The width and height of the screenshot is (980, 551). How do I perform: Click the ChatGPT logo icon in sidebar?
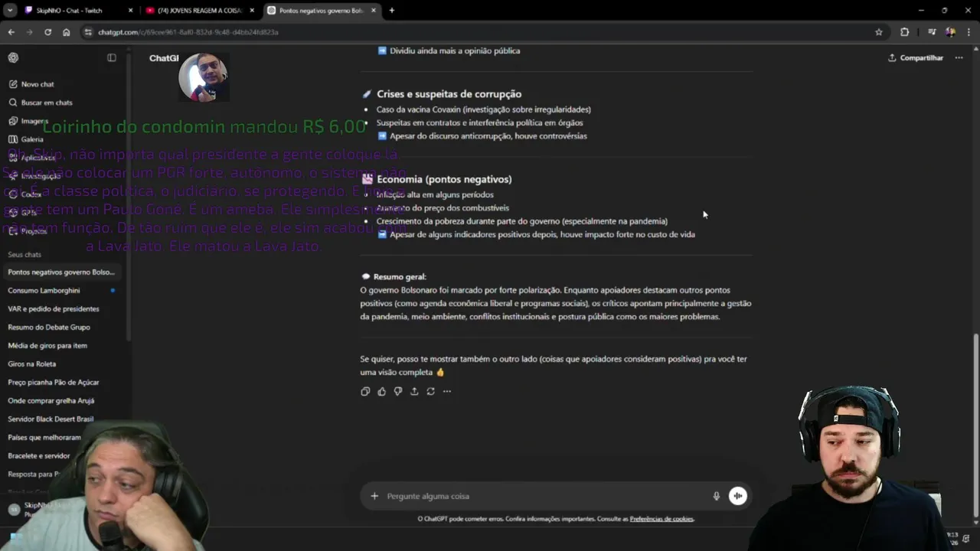pos(13,57)
